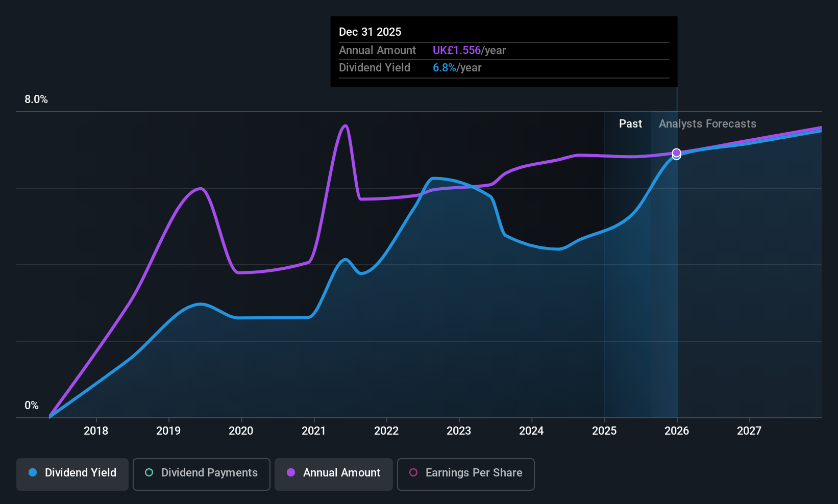Click the 2021 x-axis label
The width and height of the screenshot is (838, 504).
pos(314,431)
